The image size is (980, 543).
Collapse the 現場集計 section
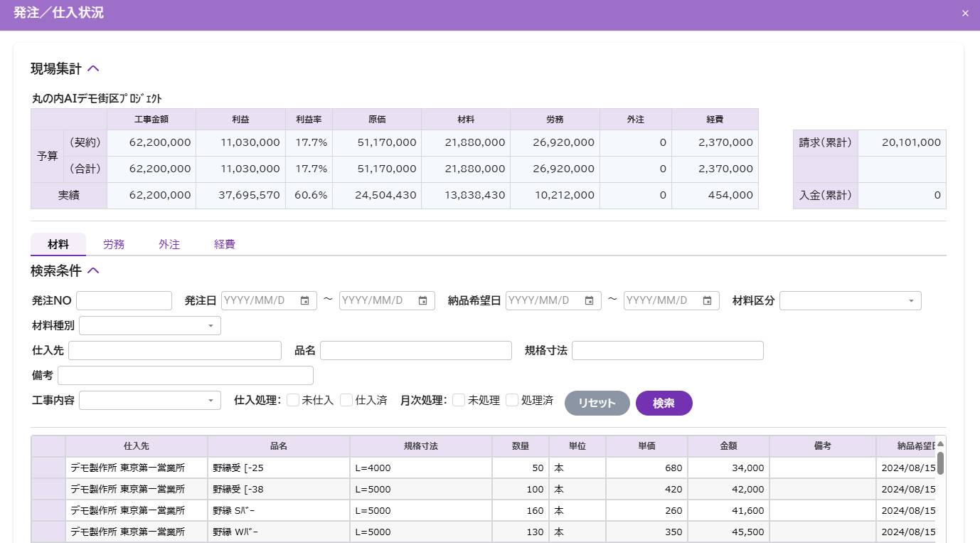click(x=93, y=69)
